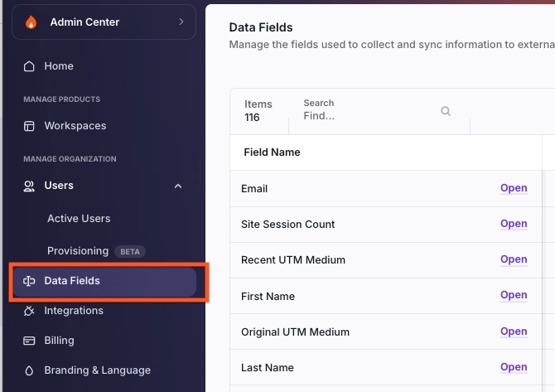Click the Branding droplet icon
Image resolution: width=555 pixels, height=392 pixels.
click(x=29, y=370)
